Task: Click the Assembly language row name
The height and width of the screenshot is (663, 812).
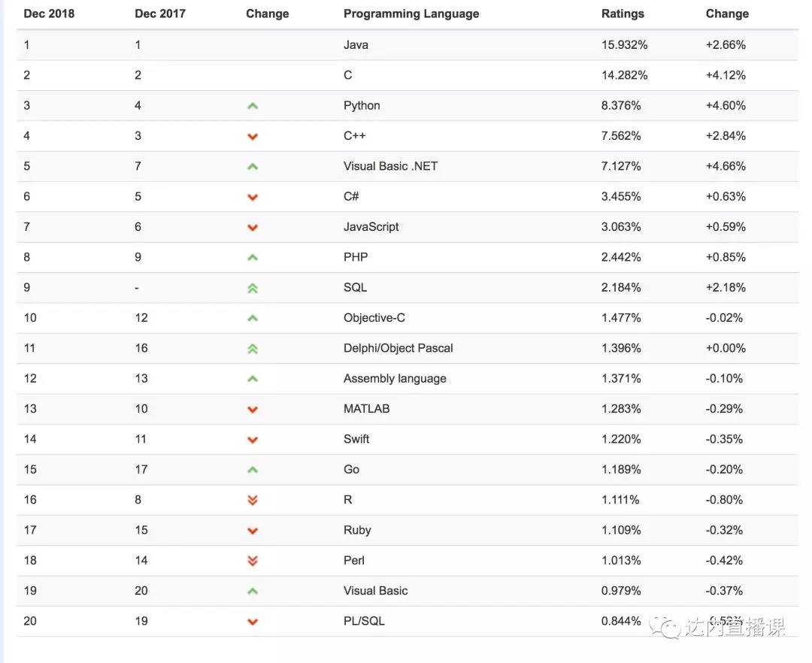Action: click(395, 378)
